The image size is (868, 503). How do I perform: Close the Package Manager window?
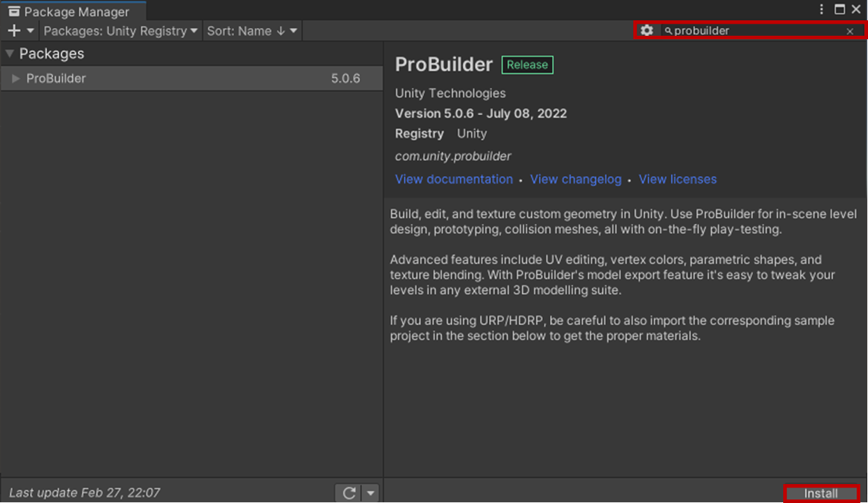[856, 10]
